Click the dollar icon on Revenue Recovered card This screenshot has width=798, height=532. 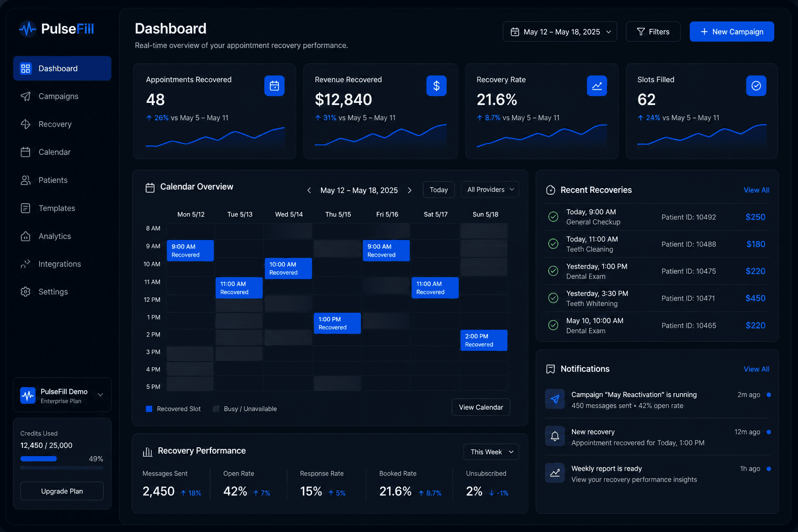pos(436,86)
